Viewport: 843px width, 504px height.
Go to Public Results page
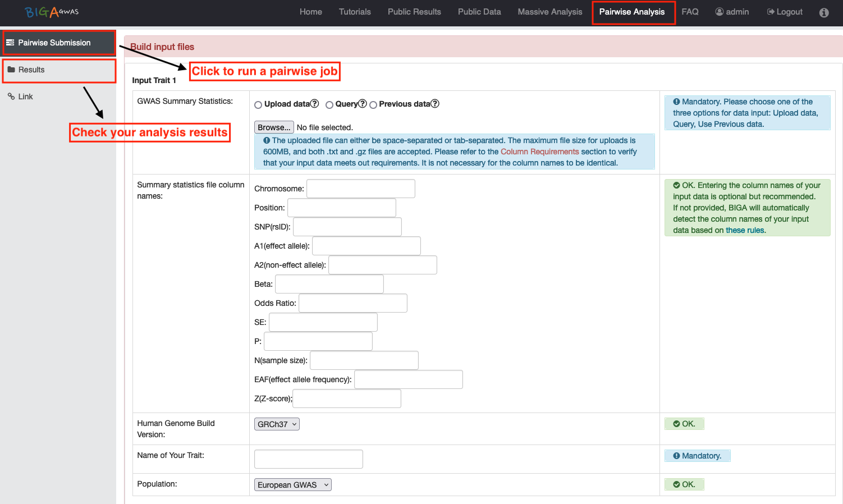[414, 12]
